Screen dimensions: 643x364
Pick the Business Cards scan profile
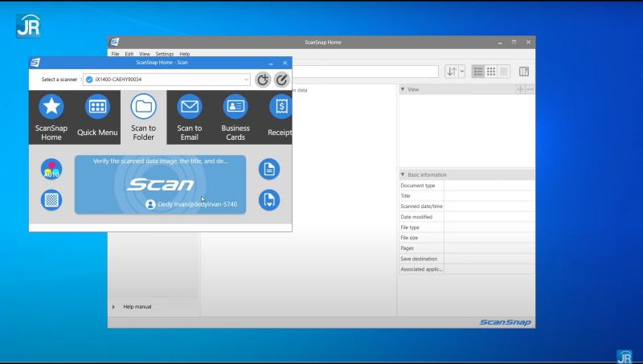(235, 107)
